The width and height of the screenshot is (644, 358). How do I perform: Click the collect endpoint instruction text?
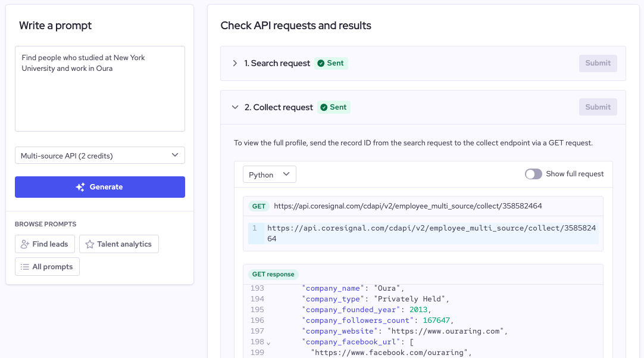[x=413, y=143]
